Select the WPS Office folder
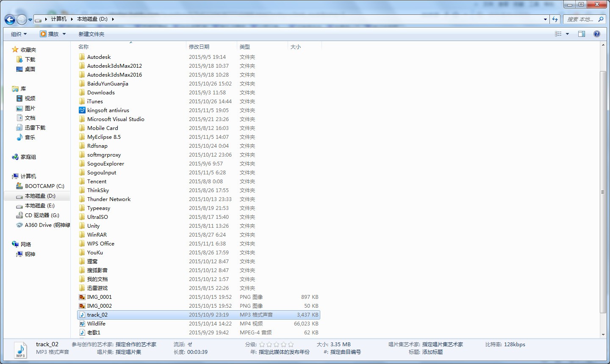 click(x=101, y=243)
